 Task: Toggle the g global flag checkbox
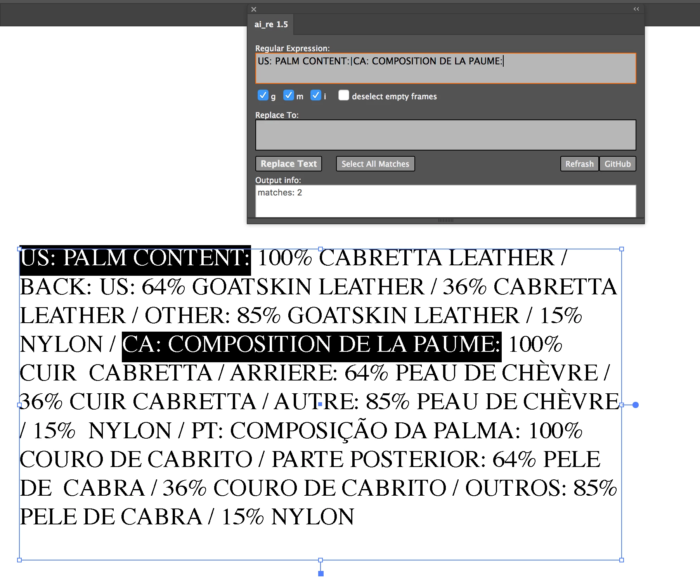(x=263, y=95)
